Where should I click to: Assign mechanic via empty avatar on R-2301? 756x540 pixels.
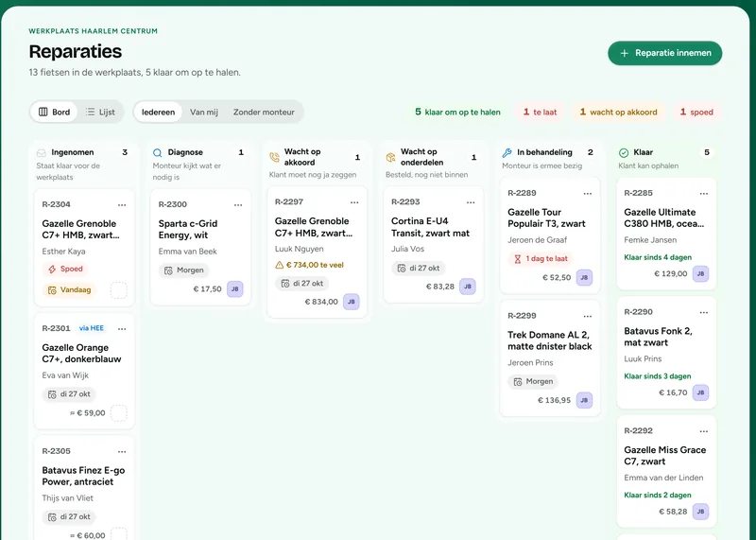119,413
